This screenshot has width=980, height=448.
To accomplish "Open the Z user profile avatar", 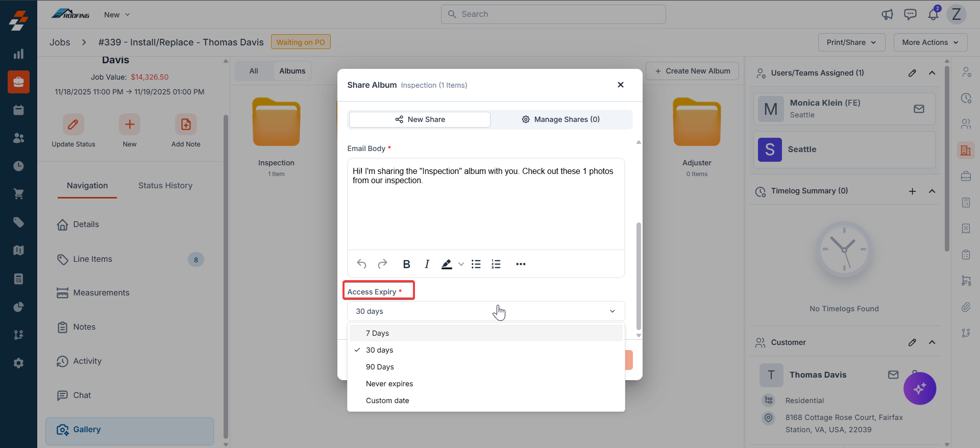I will tap(957, 14).
